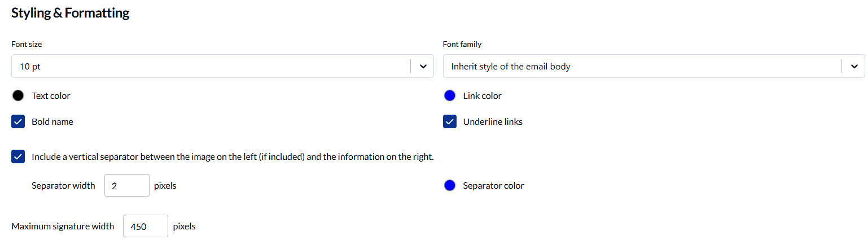
Task: Focus the Separator width input field
Action: click(126, 185)
